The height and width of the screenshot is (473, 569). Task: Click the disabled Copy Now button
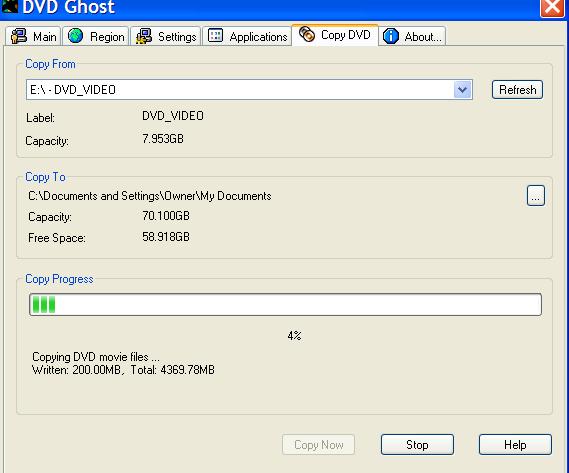tap(318, 444)
